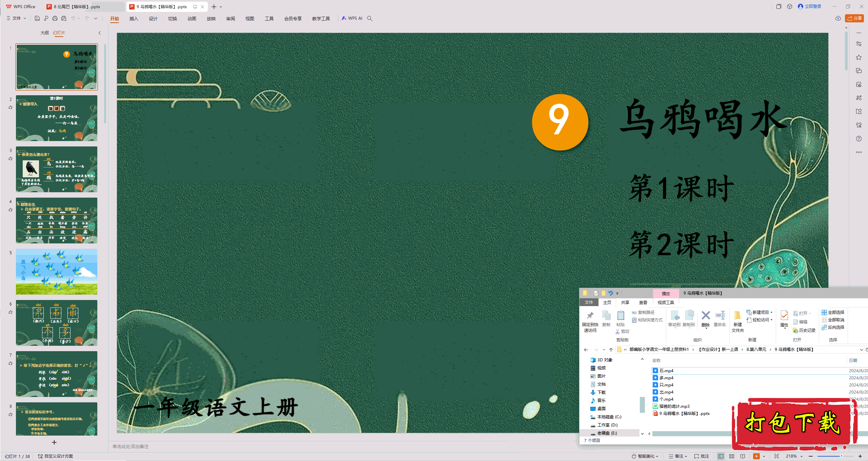
Task: Open the settings sliders icon in right sidebar
Action: (x=859, y=44)
